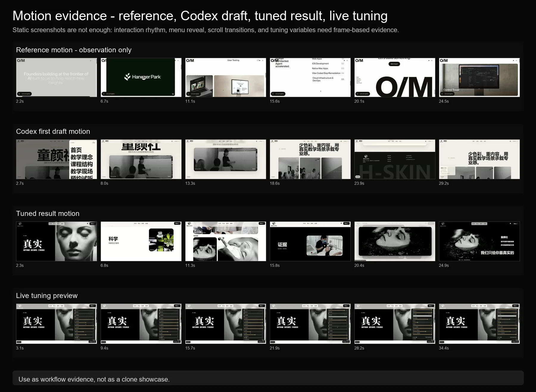Open the large O/M logo frame at 20.1s
Screen dimensions: 536x392
[395, 77]
